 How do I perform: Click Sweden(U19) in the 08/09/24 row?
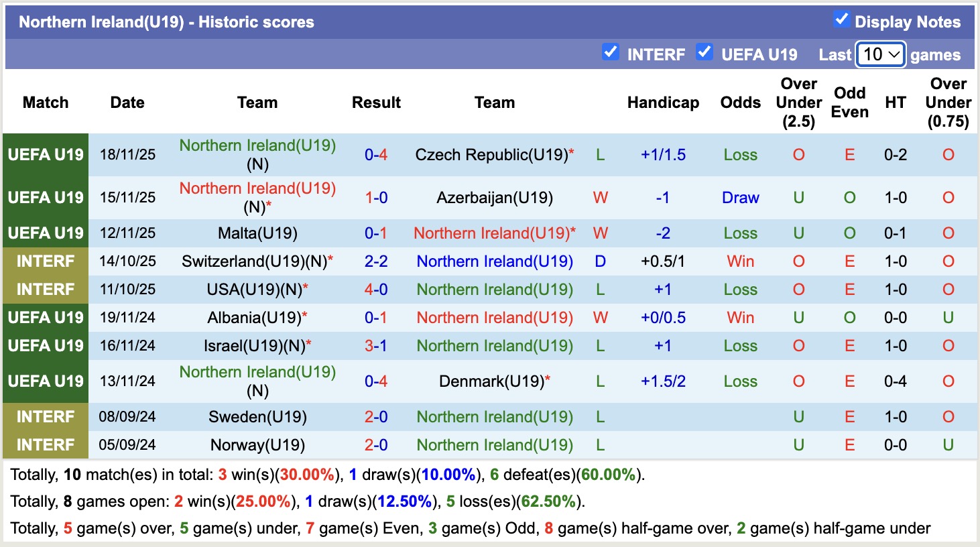[x=257, y=416]
